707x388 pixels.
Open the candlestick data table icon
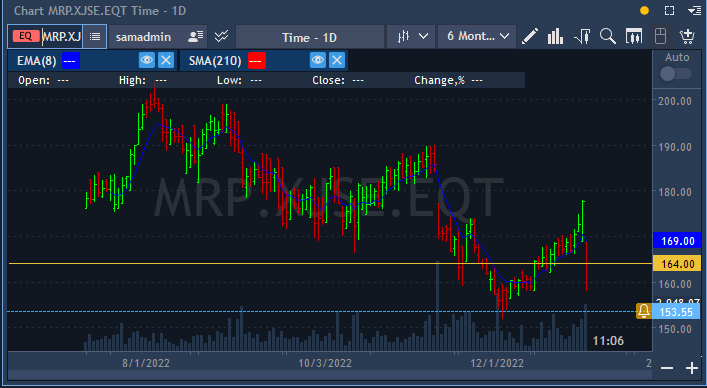(634, 37)
